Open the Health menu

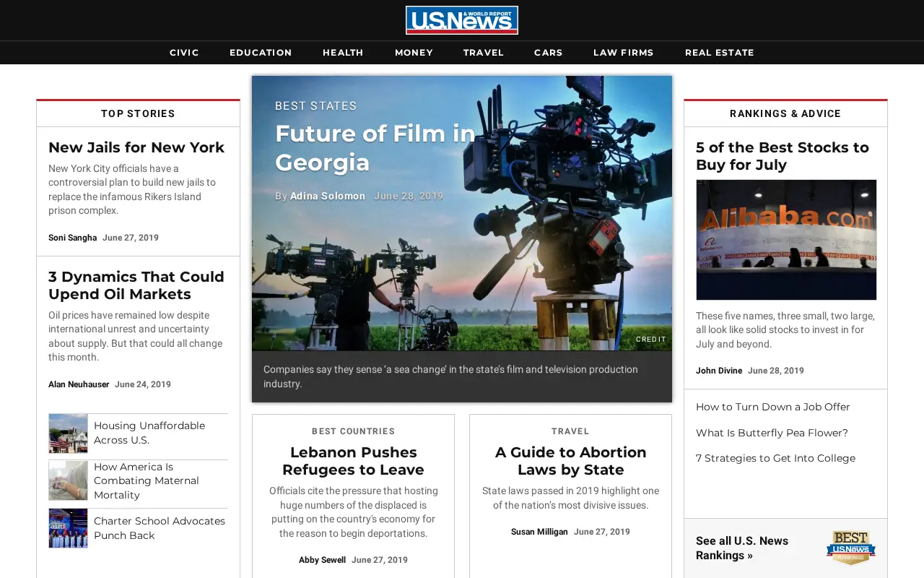click(x=343, y=53)
